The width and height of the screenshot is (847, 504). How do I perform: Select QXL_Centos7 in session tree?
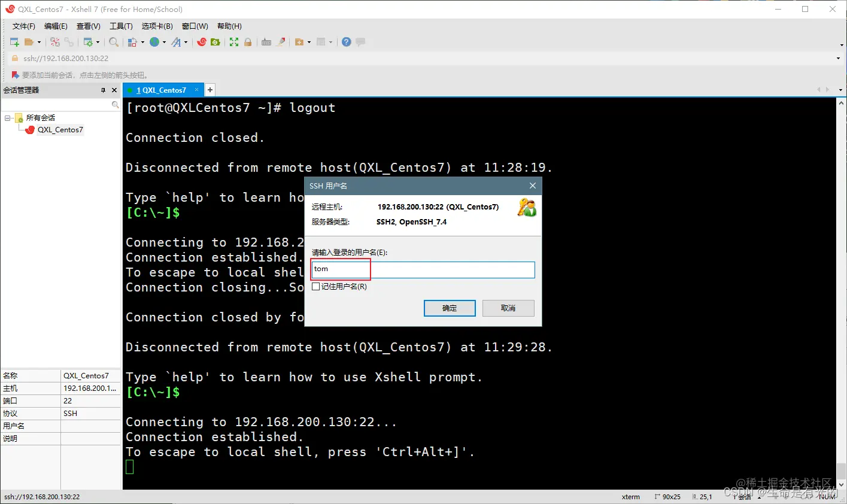click(60, 130)
